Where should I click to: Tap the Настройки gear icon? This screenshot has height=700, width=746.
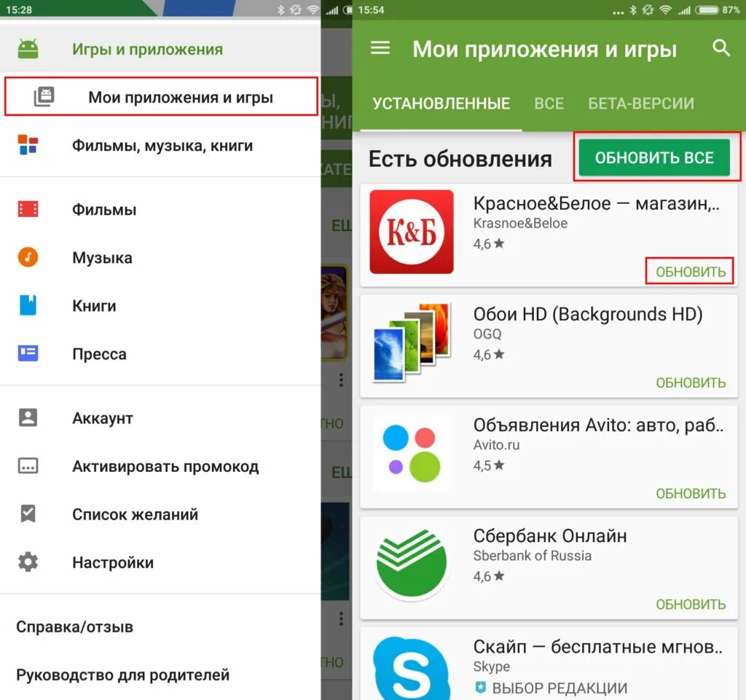tap(28, 562)
